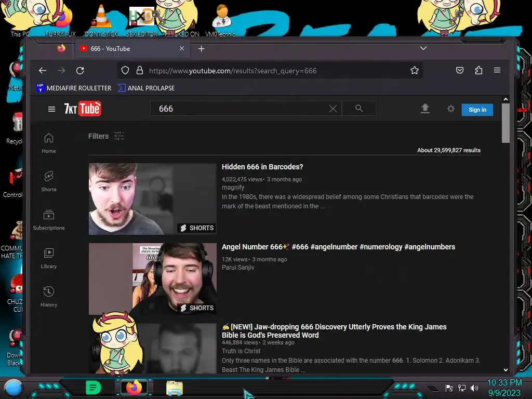532x399 pixels.
Task: Visit the Parul Sanjiv channel
Action: click(238, 268)
